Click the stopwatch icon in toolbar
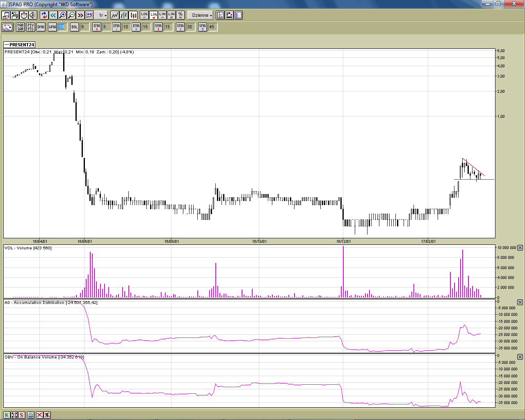 (x=24, y=15)
